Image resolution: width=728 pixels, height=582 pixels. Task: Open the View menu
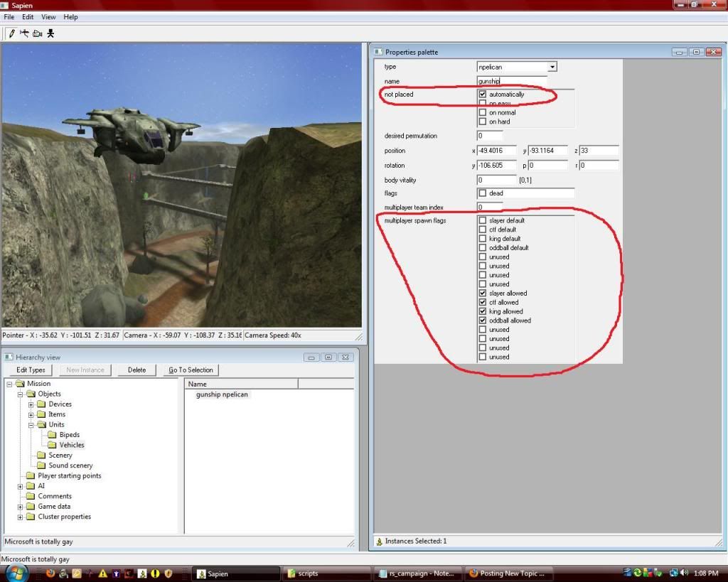point(48,17)
